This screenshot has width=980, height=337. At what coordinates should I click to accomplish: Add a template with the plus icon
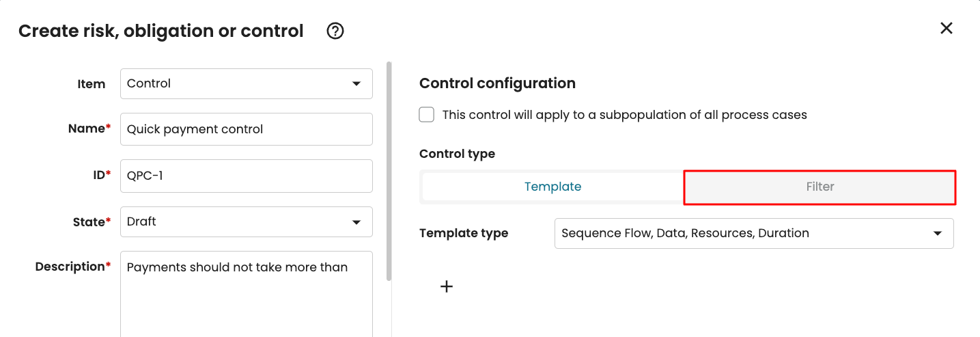(447, 286)
